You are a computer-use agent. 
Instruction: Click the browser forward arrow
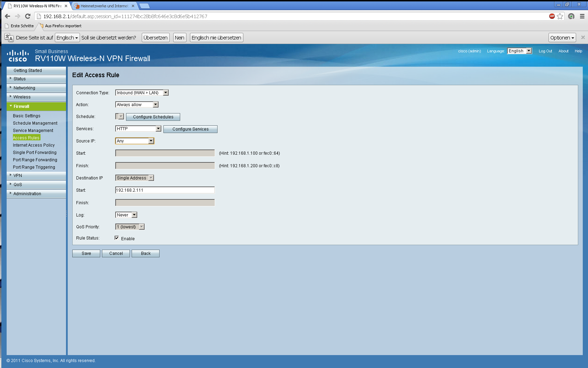[x=17, y=16]
